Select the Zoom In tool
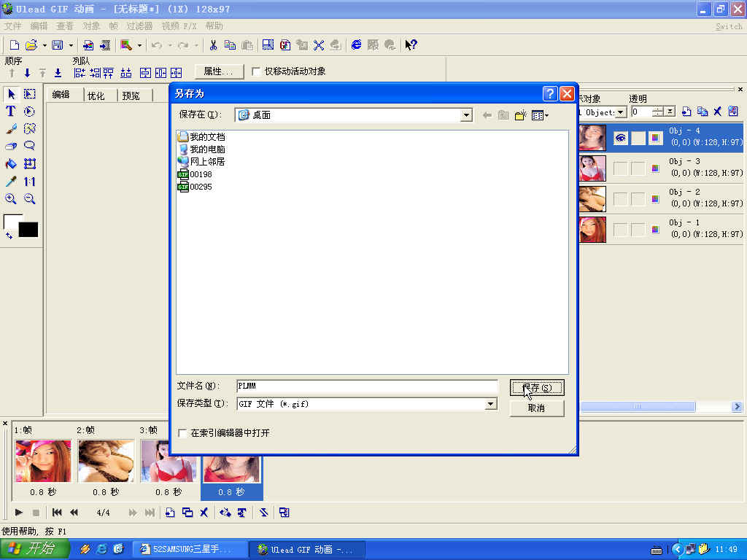Viewport: 747px width, 560px height. click(10, 199)
